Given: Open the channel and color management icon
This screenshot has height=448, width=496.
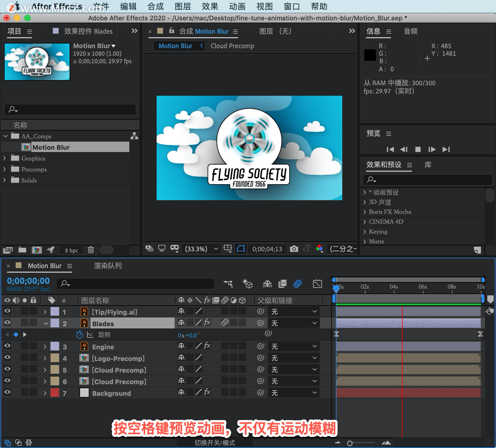Looking at the screenshot, I should pos(320,249).
